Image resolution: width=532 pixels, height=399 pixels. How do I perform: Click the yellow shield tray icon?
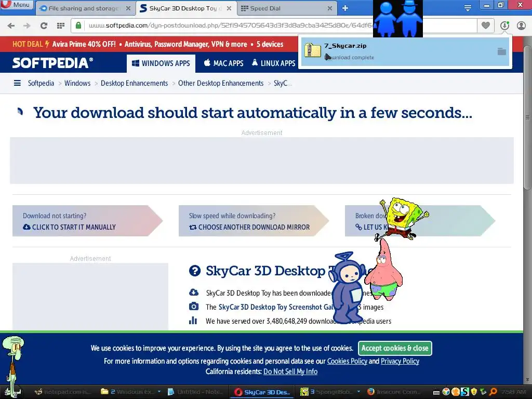pos(474,392)
